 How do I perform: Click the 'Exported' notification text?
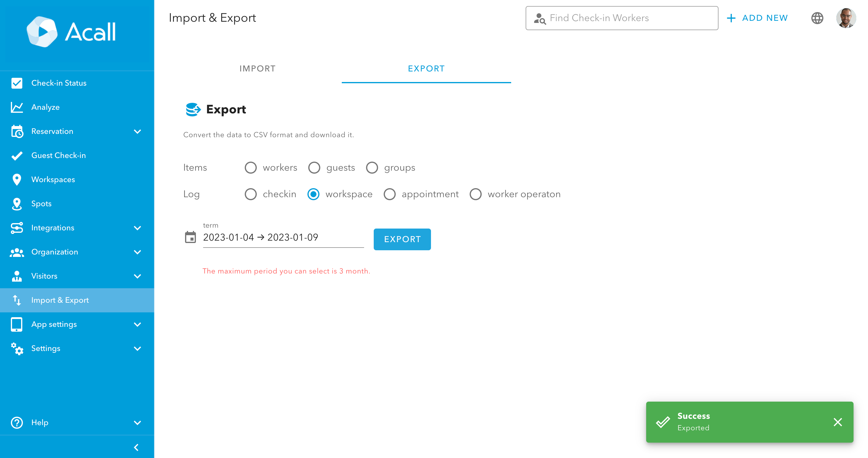[693, 428]
